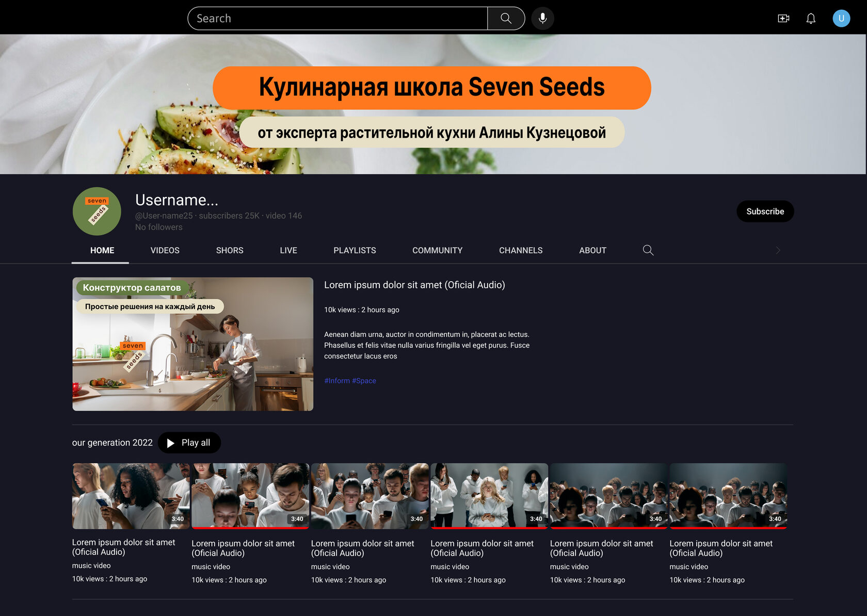Screen dimensions: 867x616
Task: Go to the SHORS tab
Action: coord(230,250)
